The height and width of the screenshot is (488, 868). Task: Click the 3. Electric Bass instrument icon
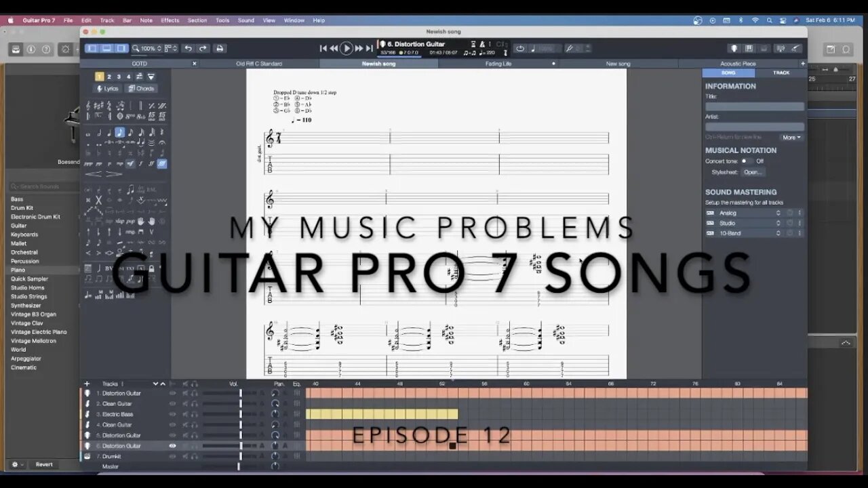(87, 414)
